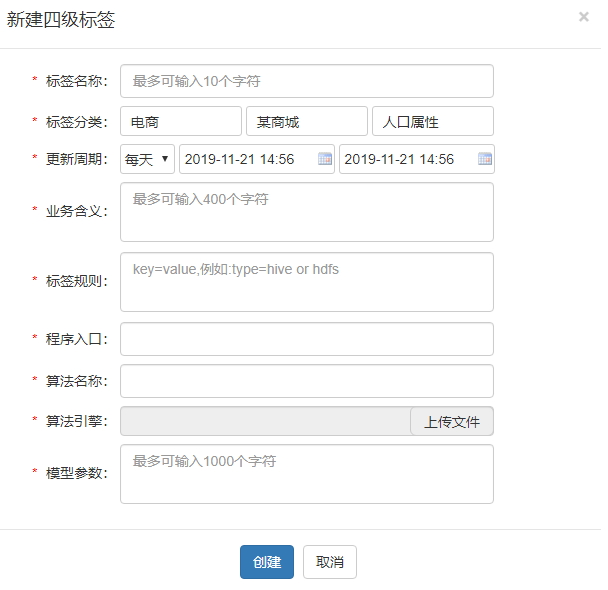Click the 上传文件 upload button
This screenshot has width=608, height=590.
tap(452, 421)
